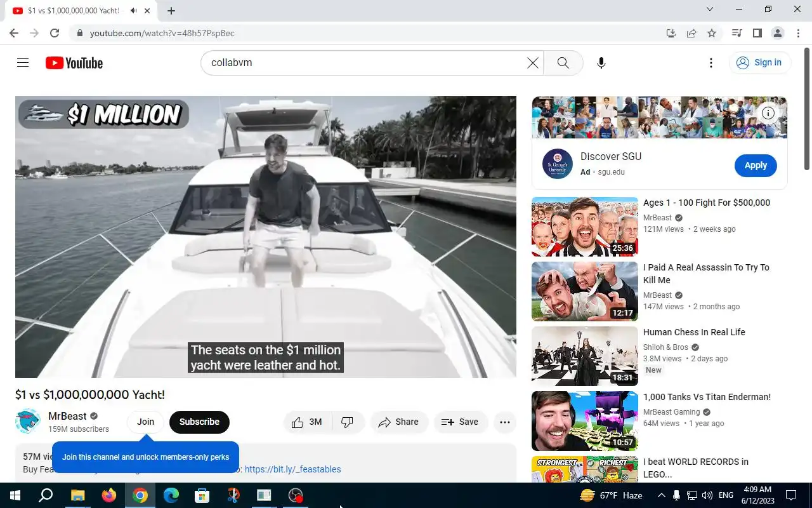Screen dimensions: 812x508
Task: Bookmark this page with the star
Action: (x=712, y=33)
